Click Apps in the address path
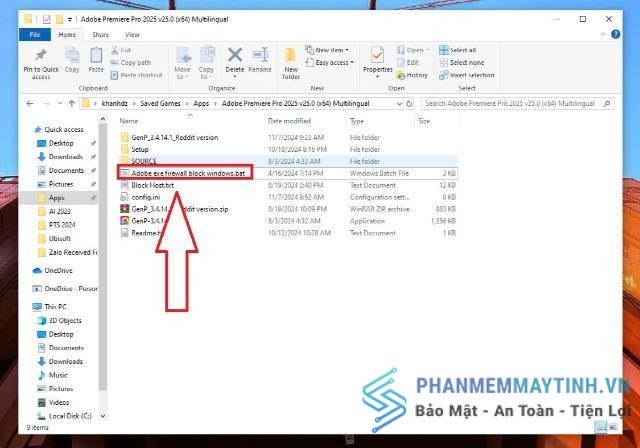Viewport: 640px width, 448px height. [201, 104]
